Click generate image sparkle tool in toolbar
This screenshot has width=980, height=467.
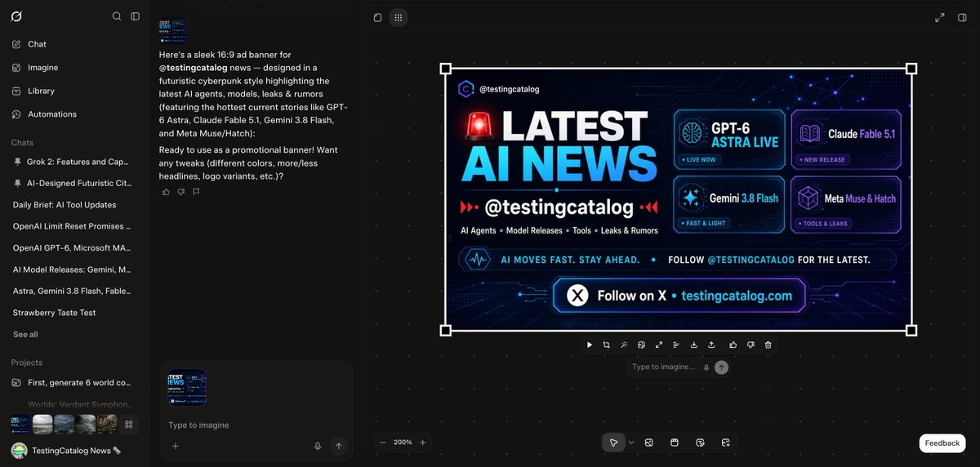[725, 443]
